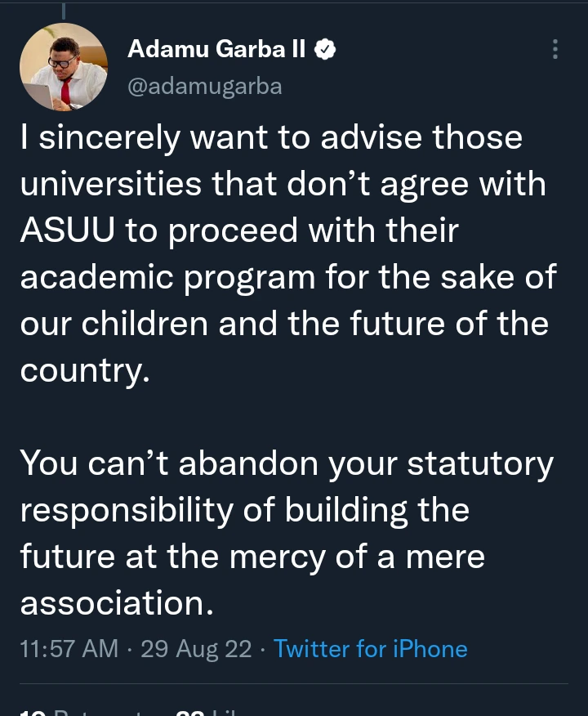Viewport: 588px width, 716px height.
Task: Click the words statutory in second paragraph
Action: click(x=480, y=463)
